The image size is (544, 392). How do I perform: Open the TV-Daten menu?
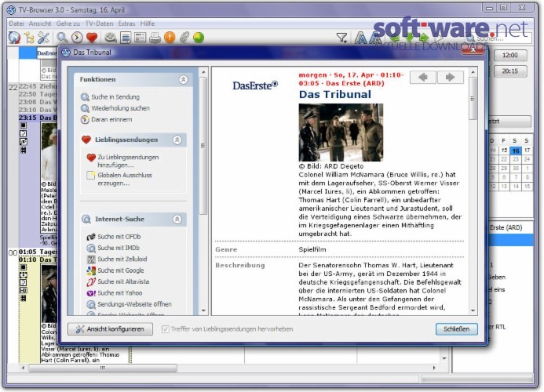(x=99, y=24)
